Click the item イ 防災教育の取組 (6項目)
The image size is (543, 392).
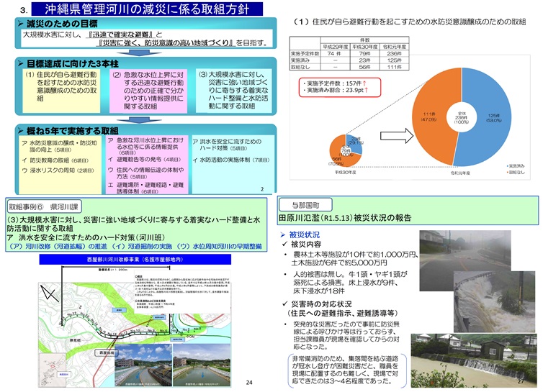55,160
